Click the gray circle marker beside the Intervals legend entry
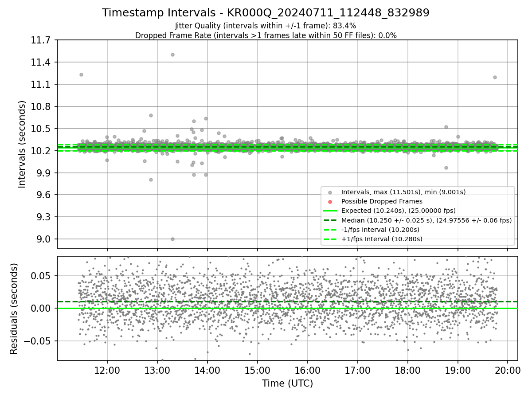Screen dimensions: 532x399 click(330, 192)
